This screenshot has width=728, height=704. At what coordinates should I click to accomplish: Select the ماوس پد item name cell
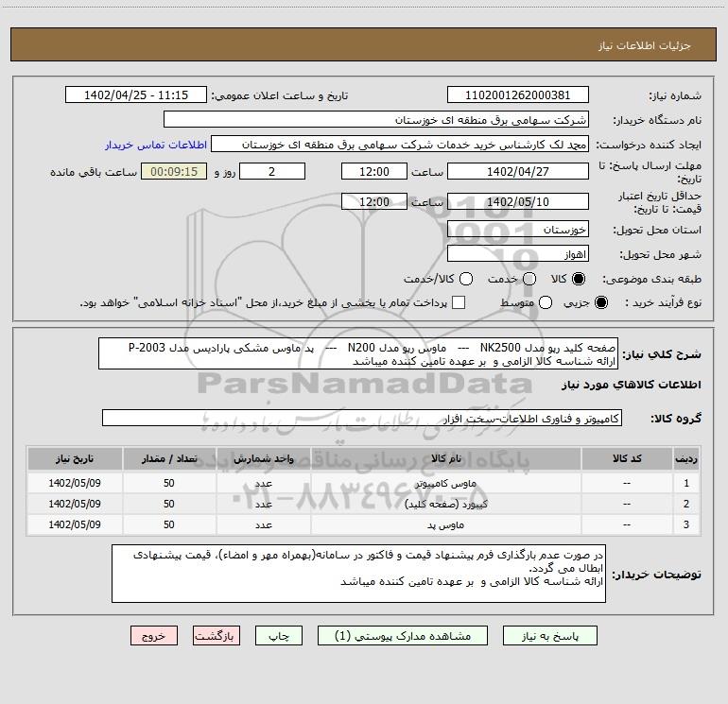click(x=445, y=524)
